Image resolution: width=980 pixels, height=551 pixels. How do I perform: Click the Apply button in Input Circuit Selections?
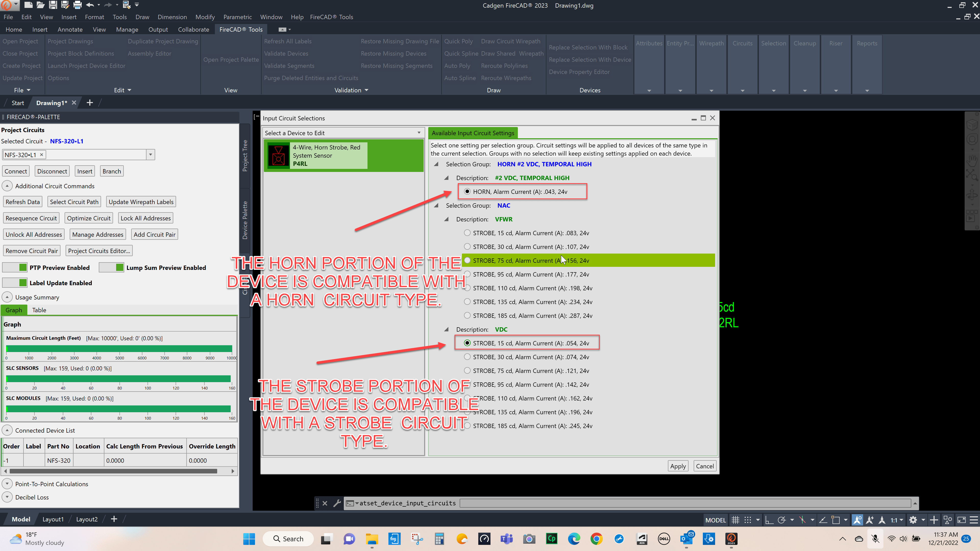coord(678,466)
